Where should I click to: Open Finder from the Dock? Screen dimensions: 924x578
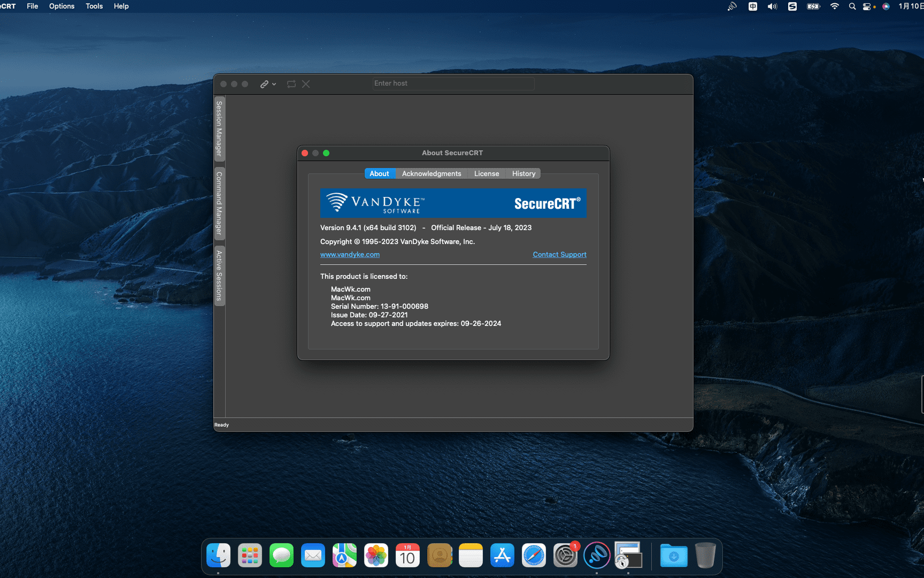(218, 556)
